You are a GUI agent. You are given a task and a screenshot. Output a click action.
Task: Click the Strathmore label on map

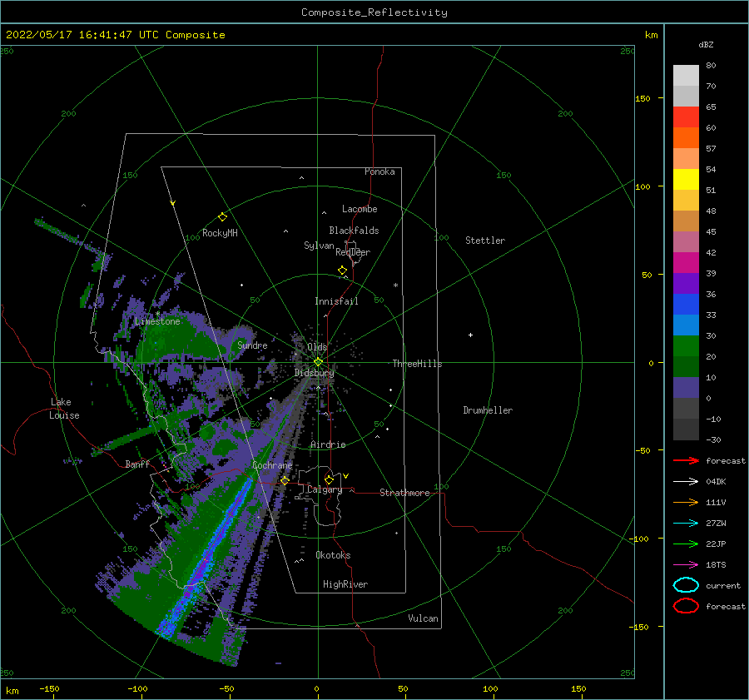(x=404, y=493)
